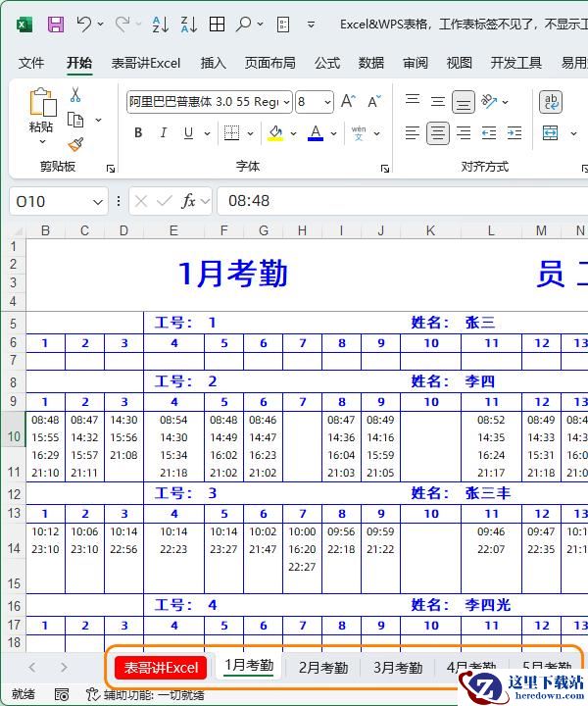Sort ascending with the A-Z icon
This screenshot has height=706, width=588.
tap(161, 25)
